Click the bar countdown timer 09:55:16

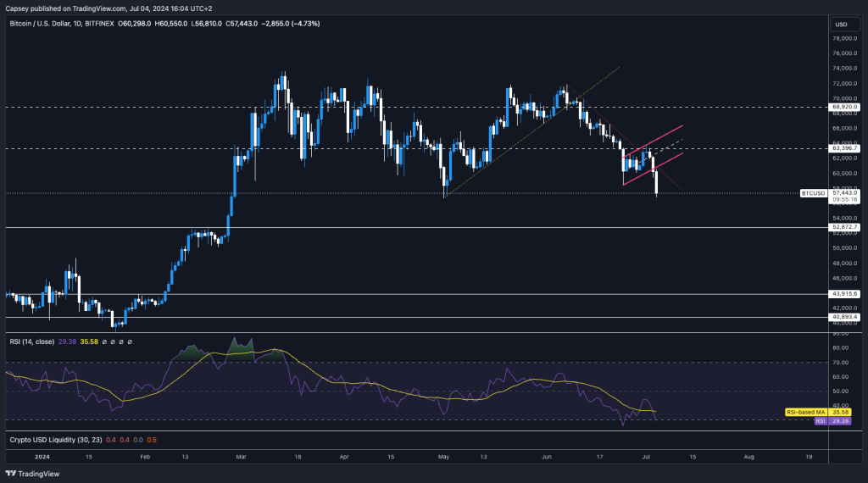pyautogui.click(x=845, y=200)
